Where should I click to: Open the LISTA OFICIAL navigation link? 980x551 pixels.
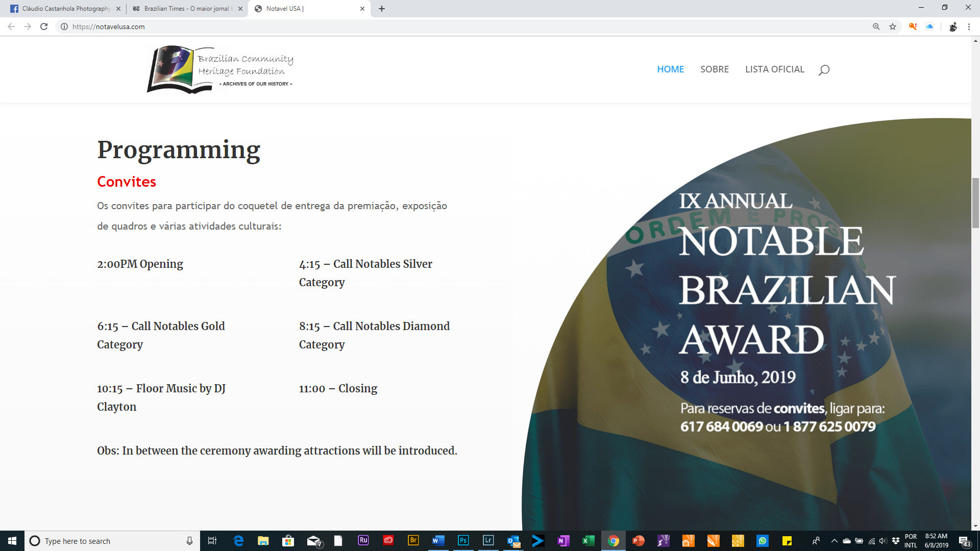tap(774, 69)
